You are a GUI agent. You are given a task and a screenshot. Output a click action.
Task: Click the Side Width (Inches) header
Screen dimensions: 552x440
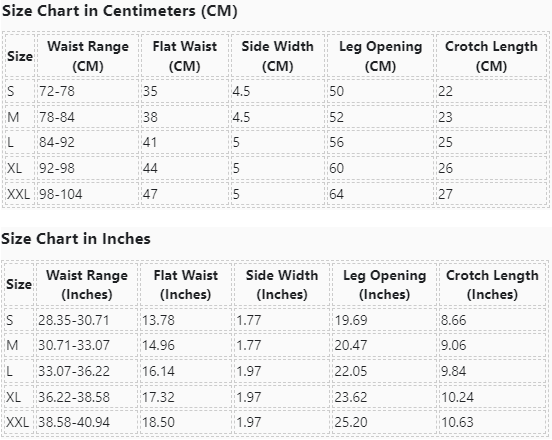282,284
